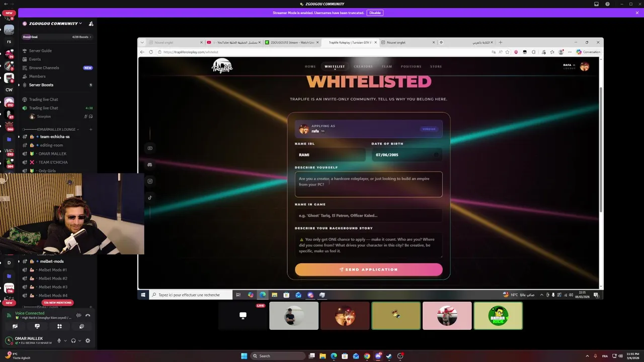Screen dimensions: 644x362
Task: Click the share screen icon
Action: pos(37,326)
